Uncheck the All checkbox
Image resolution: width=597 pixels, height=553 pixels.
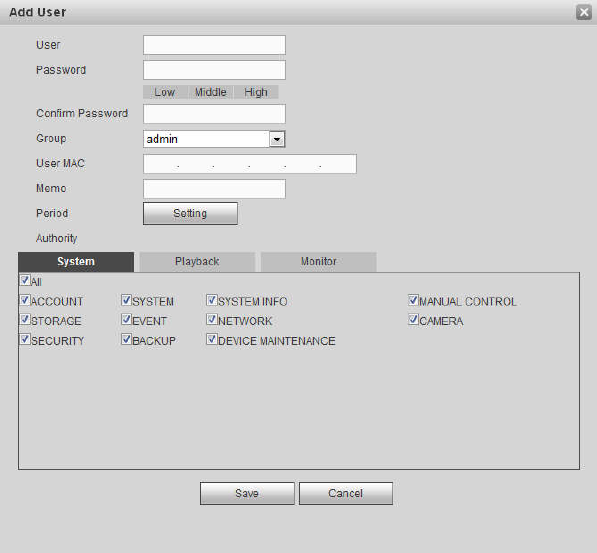(25, 280)
